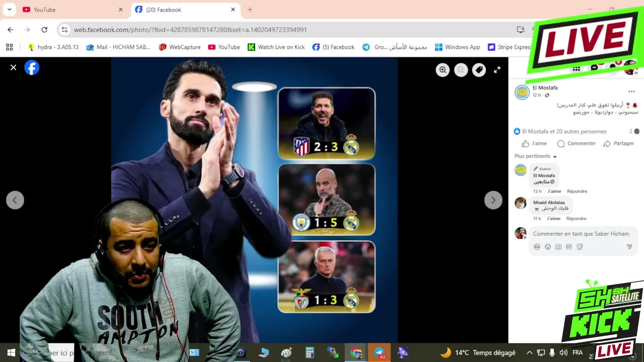Zoom in on the photo
This screenshot has width=644, height=362.
pos(443,70)
